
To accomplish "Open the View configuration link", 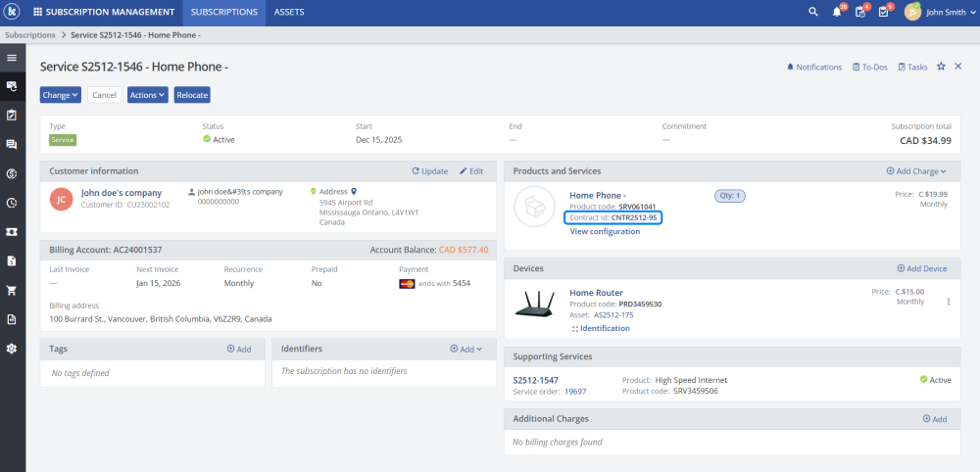I will point(605,231).
